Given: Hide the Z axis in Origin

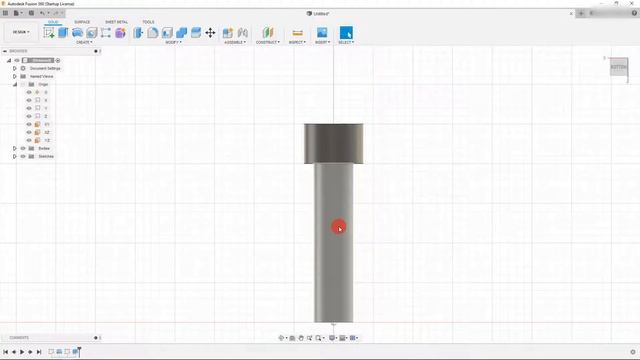Looking at the screenshot, I should coord(29,116).
